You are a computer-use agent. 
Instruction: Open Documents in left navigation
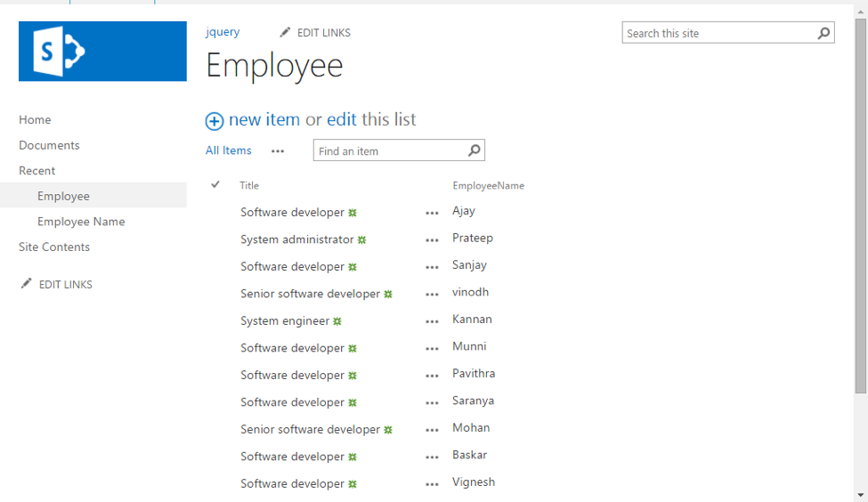[x=49, y=145]
